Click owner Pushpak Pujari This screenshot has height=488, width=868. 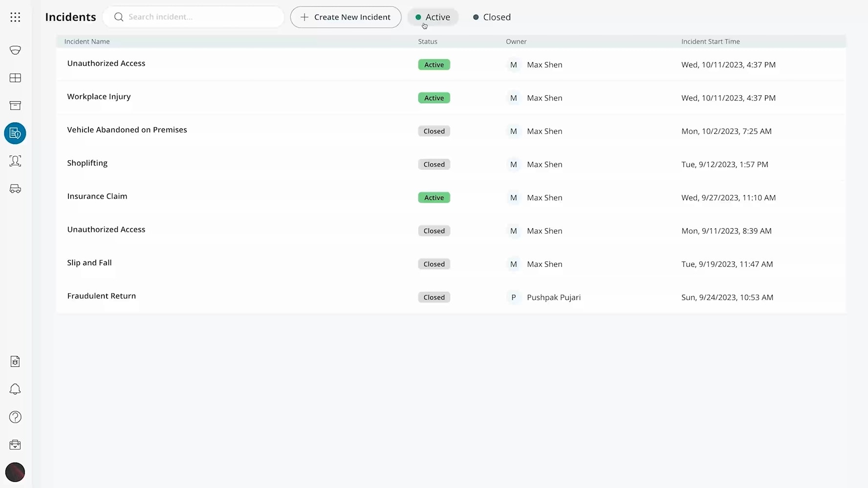pyautogui.click(x=554, y=297)
